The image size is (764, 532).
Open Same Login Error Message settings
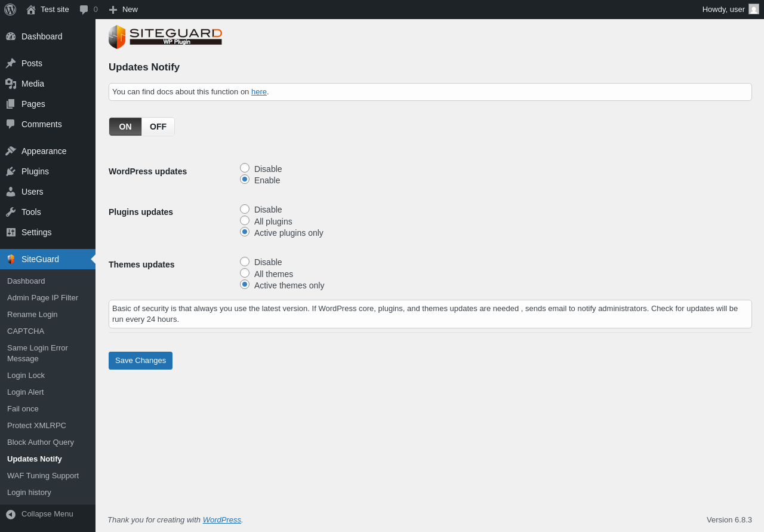coord(48,353)
